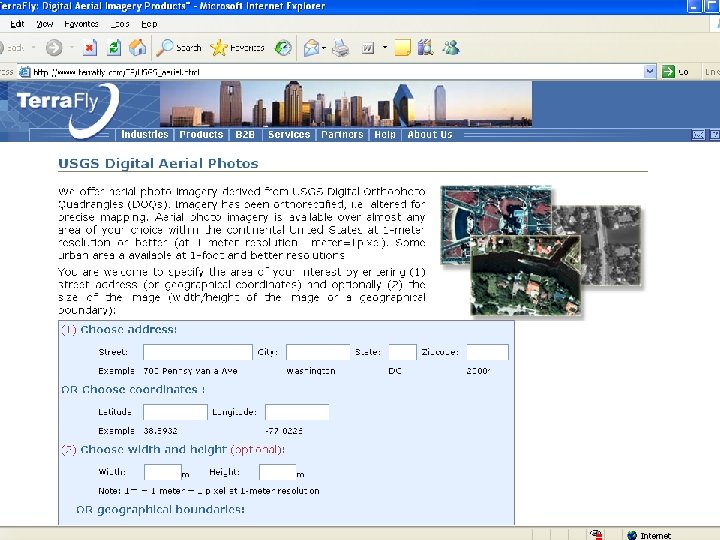This screenshot has height=540, width=720.
Task: Click the Width input field
Action: coord(163,472)
